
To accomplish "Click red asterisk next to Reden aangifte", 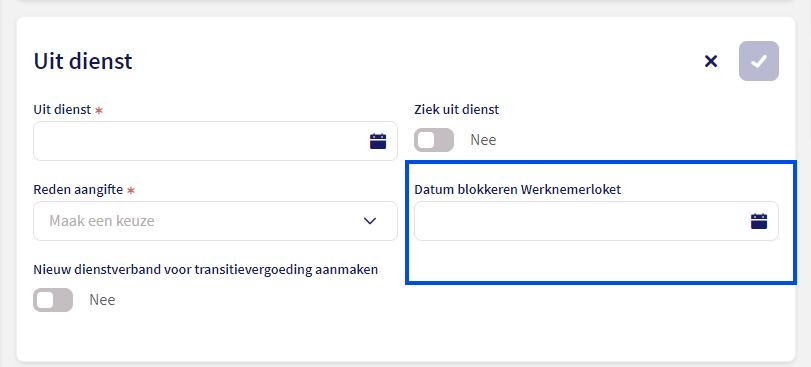I will tap(131, 190).
